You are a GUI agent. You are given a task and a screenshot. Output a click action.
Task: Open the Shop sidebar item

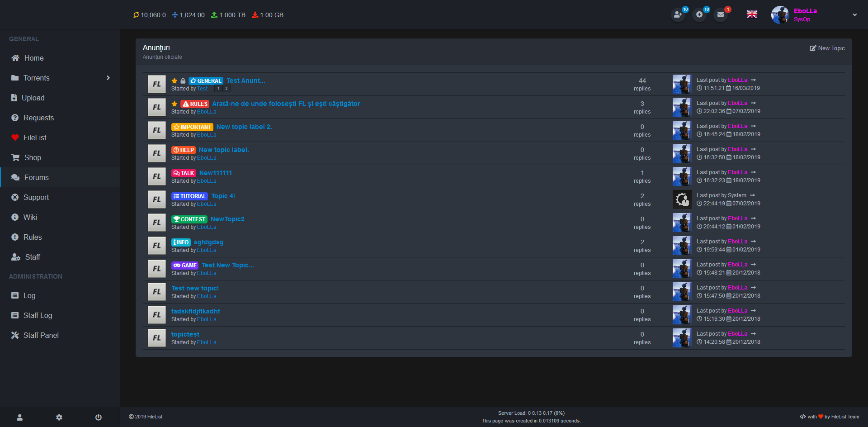33,157
